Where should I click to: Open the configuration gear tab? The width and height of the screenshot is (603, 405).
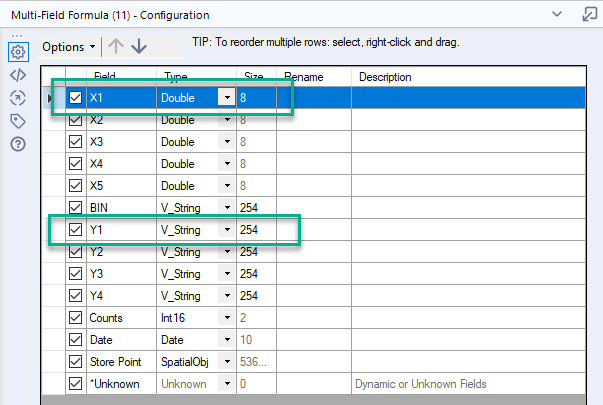[x=17, y=52]
